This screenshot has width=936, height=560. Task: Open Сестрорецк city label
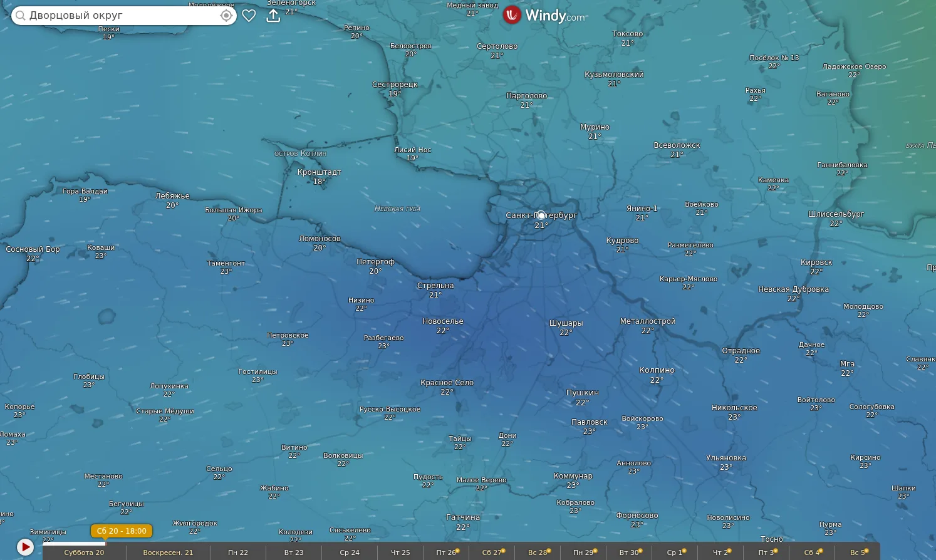(395, 85)
